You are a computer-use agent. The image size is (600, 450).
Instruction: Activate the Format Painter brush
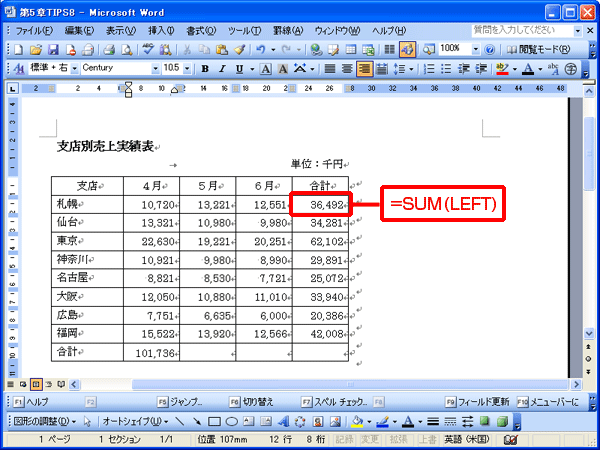[x=240, y=49]
